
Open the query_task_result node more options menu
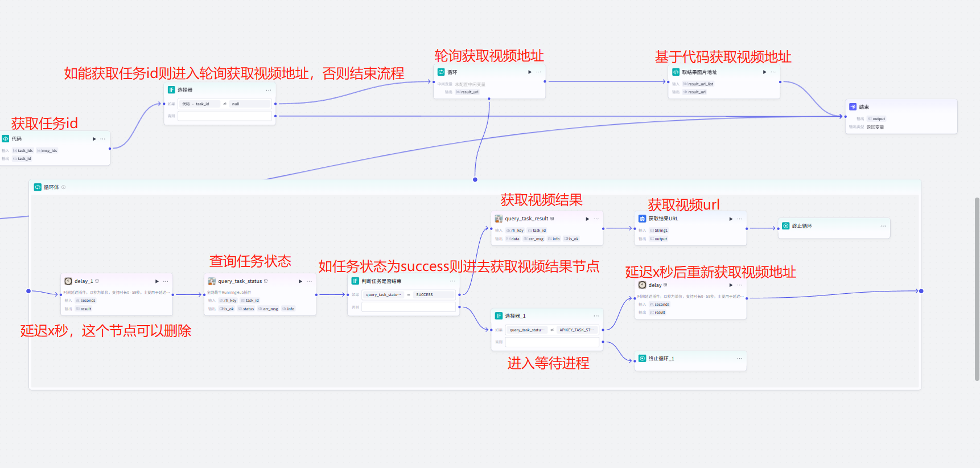(596, 219)
